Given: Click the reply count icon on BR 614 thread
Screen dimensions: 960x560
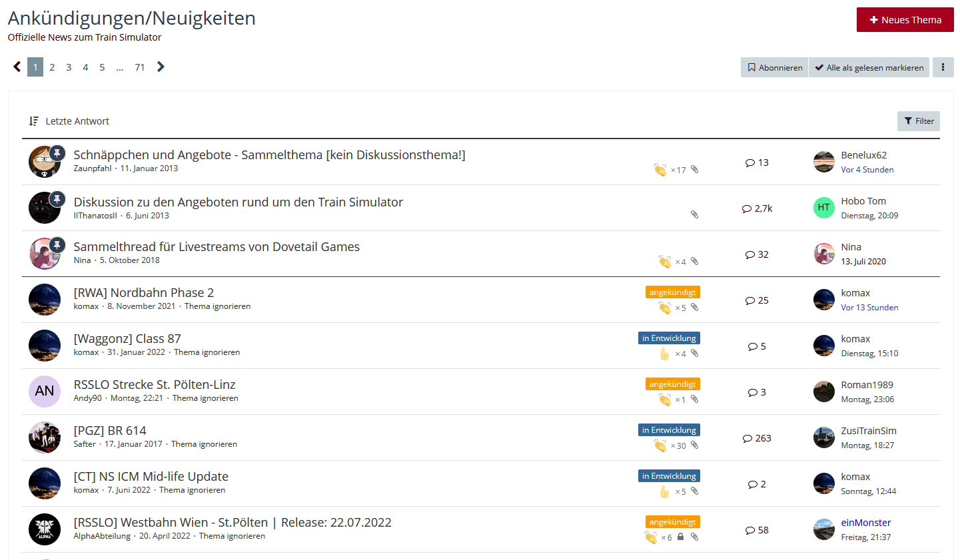Looking at the screenshot, I should [x=747, y=438].
